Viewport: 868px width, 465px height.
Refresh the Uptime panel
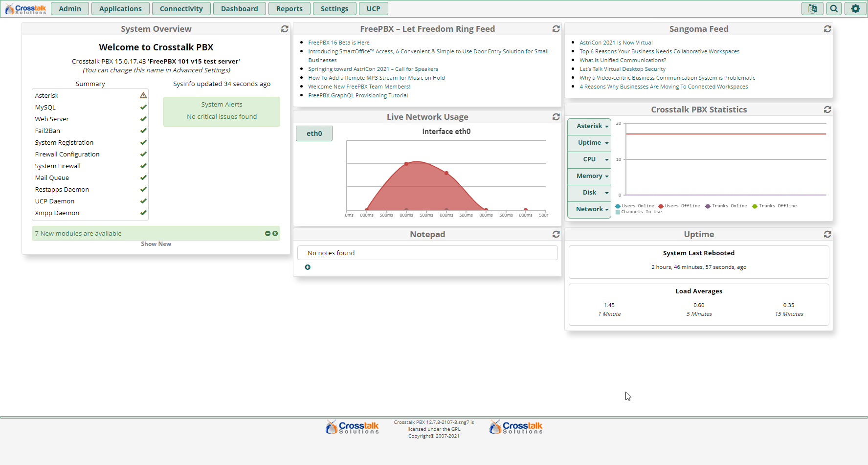click(827, 234)
